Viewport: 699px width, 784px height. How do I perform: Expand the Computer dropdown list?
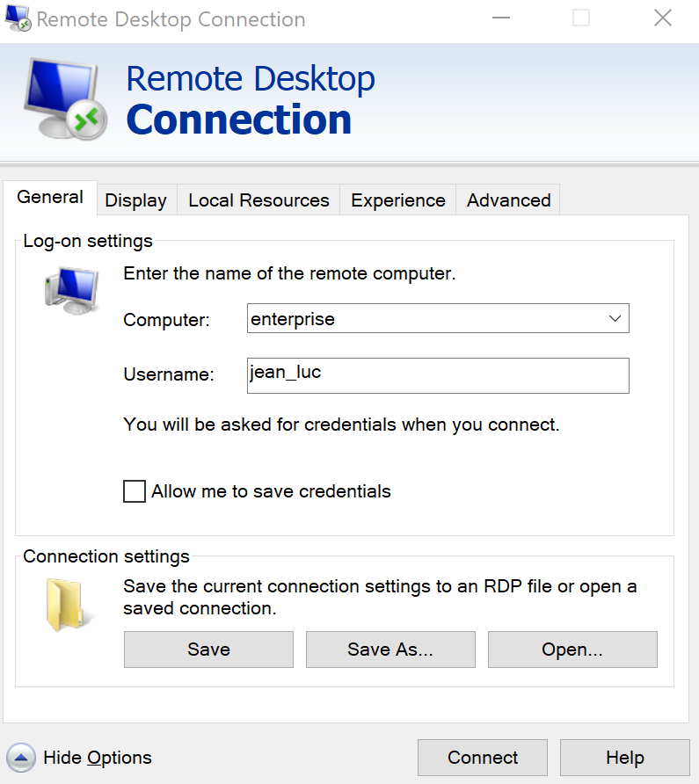[x=615, y=319]
